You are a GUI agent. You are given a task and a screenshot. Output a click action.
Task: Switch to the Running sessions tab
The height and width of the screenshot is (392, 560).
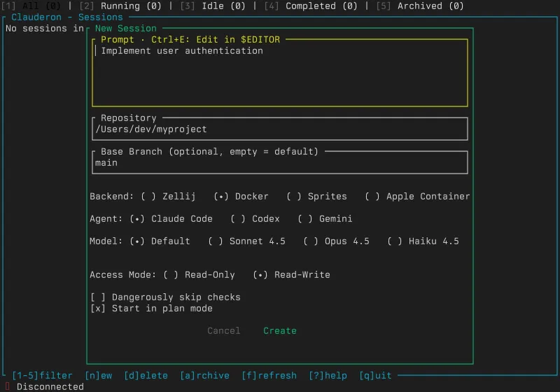click(x=120, y=6)
